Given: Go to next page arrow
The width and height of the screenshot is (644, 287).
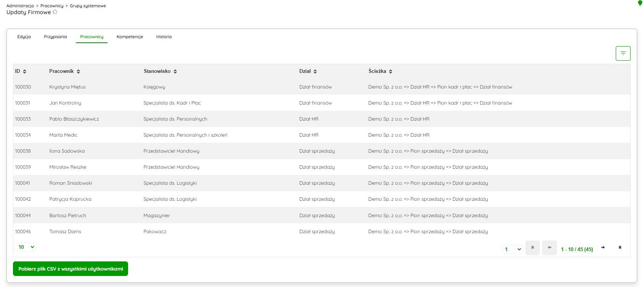Looking at the screenshot, I should pos(603,248).
